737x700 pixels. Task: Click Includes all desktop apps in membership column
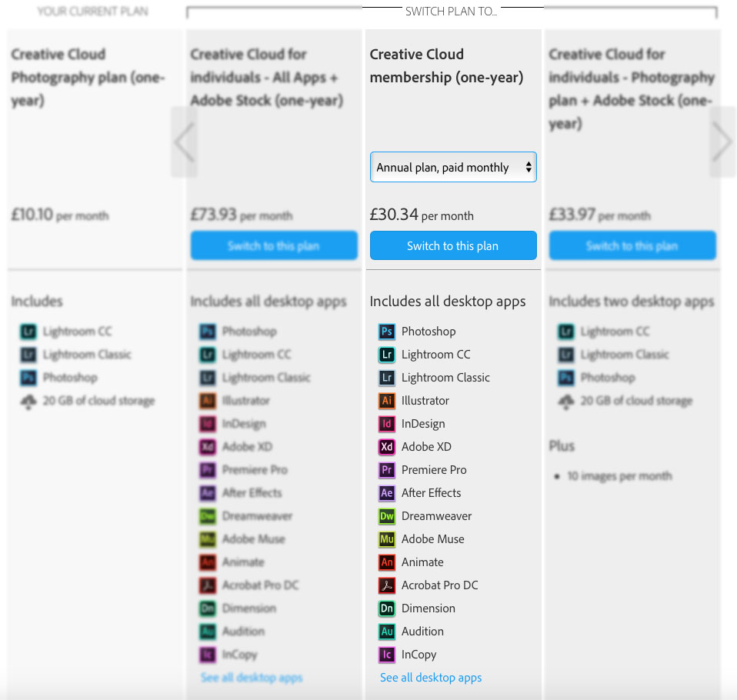[448, 302]
